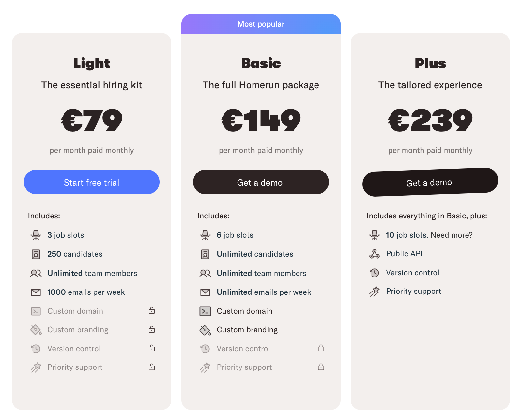Select the job slots chair icon under Light
The width and height of the screenshot is (522, 420).
36,235
